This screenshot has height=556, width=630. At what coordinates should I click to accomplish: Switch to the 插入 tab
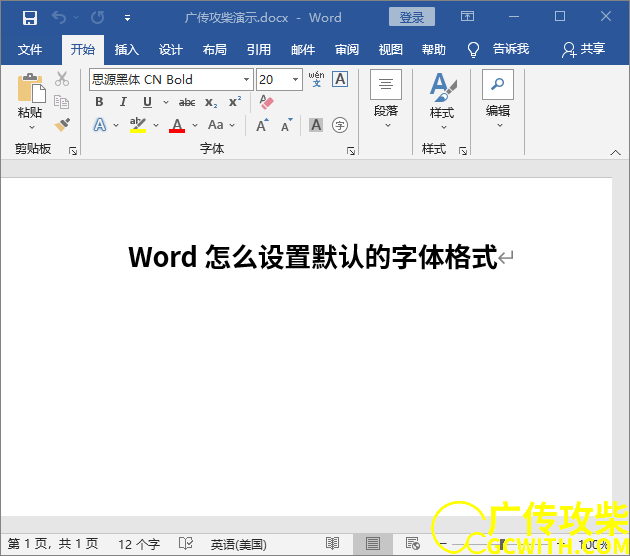(x=127, y=49)
